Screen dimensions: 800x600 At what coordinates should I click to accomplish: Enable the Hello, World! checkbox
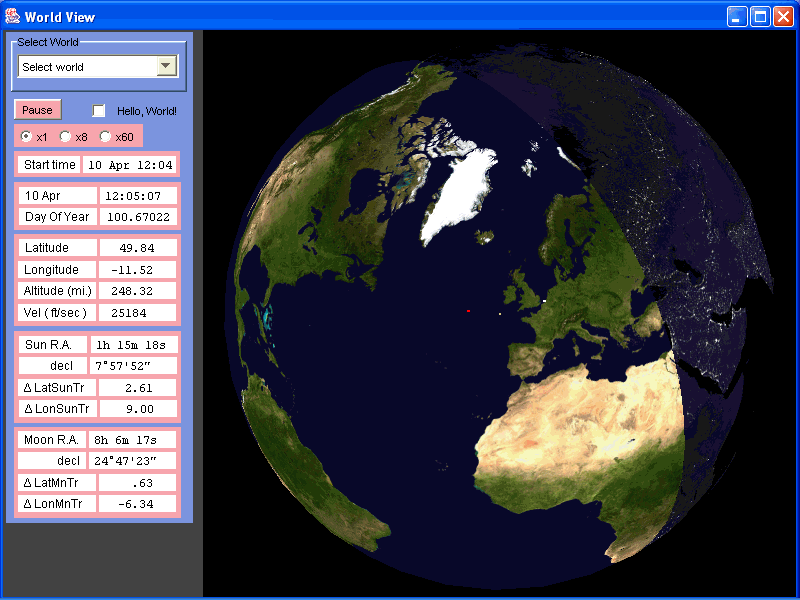pyautogui.click(x=99, y=111)
